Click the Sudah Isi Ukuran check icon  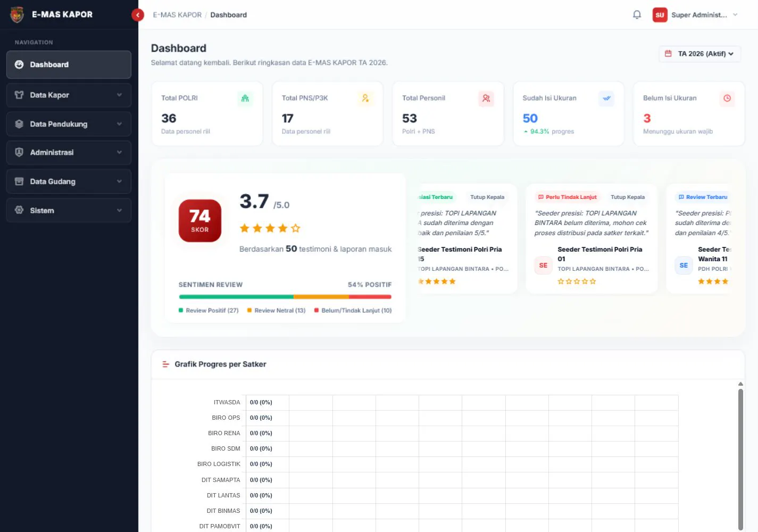coord(606,98)
